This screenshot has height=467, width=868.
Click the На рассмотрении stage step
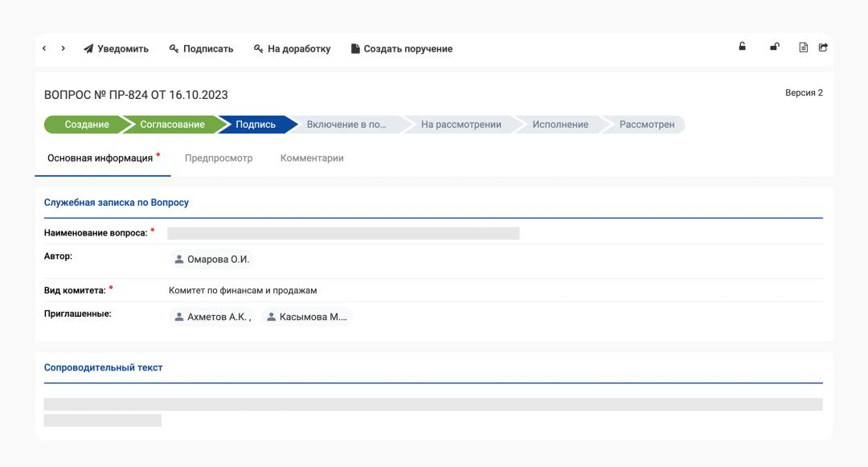(461, 125)
